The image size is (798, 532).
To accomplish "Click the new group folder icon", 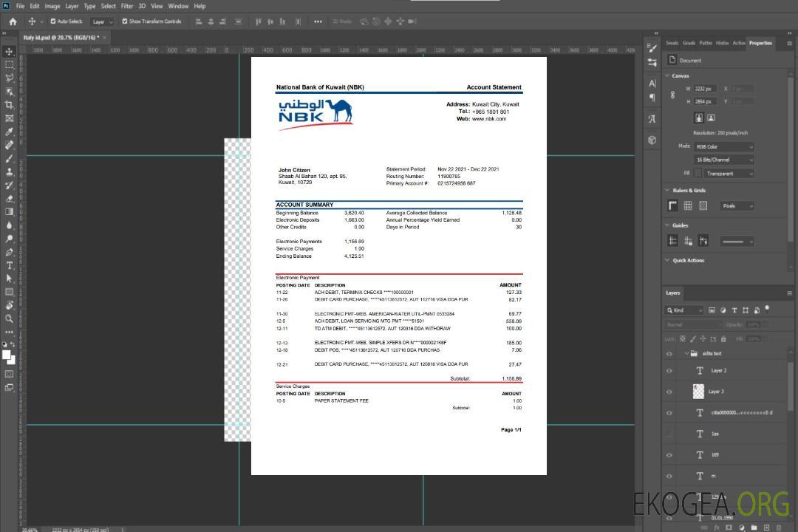I will coord(754,528).
